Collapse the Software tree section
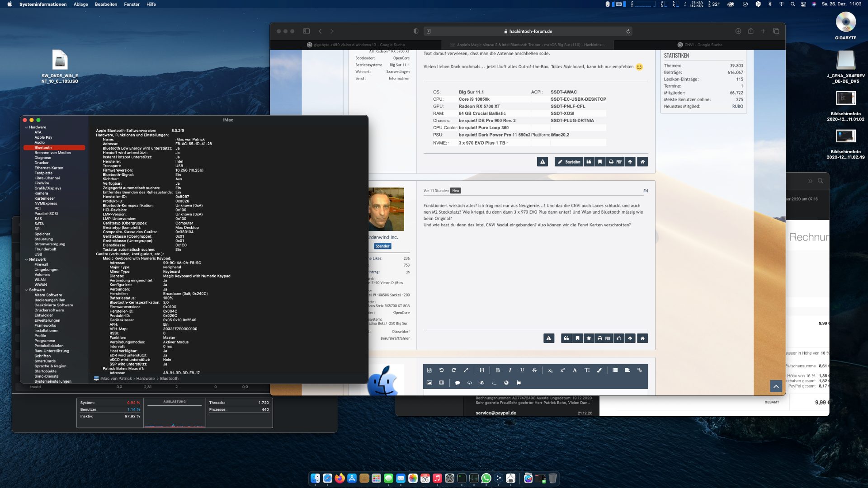The width and height of the screenshot is (868, 488). (26, 290)
